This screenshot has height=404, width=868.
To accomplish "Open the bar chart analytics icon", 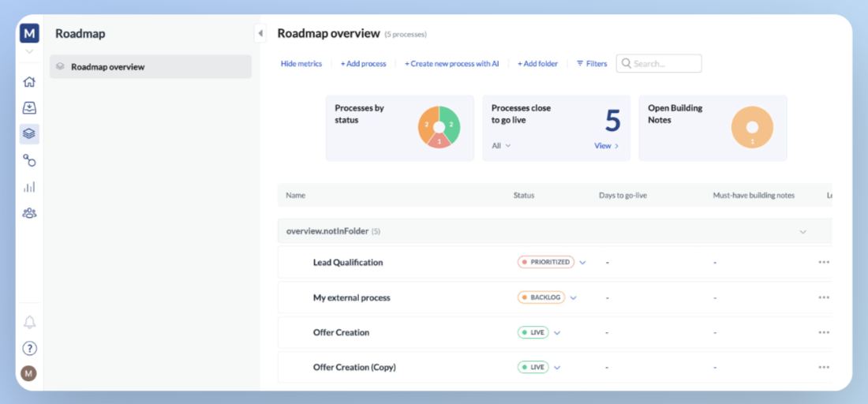I will coord(29,187).
